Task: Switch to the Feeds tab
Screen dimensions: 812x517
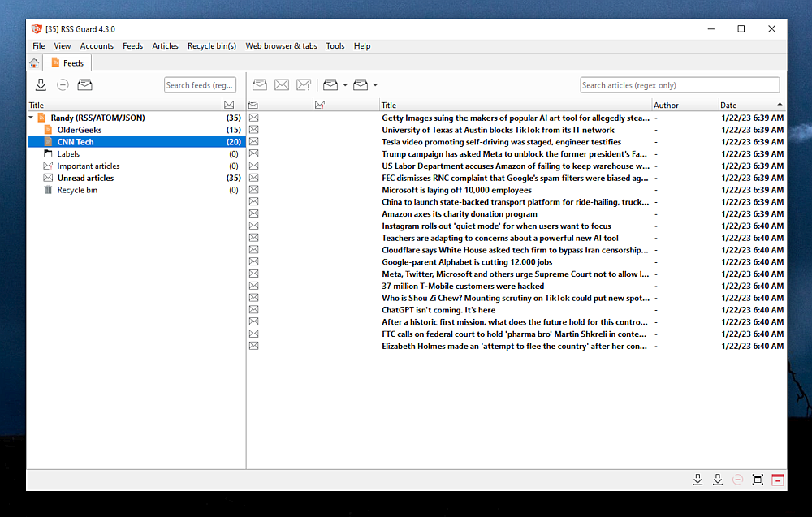Action: 67,63
